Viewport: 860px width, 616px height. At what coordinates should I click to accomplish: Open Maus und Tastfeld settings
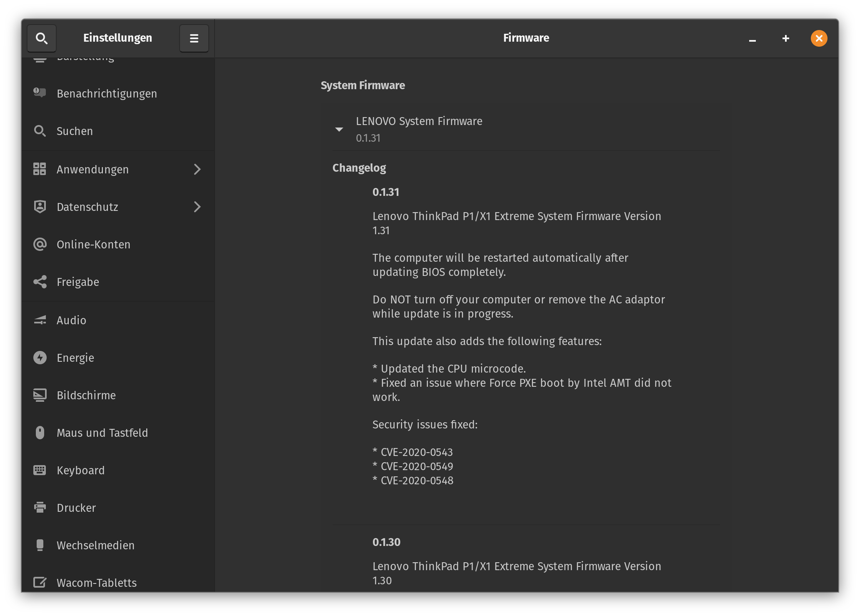click(x=102, y=433)
